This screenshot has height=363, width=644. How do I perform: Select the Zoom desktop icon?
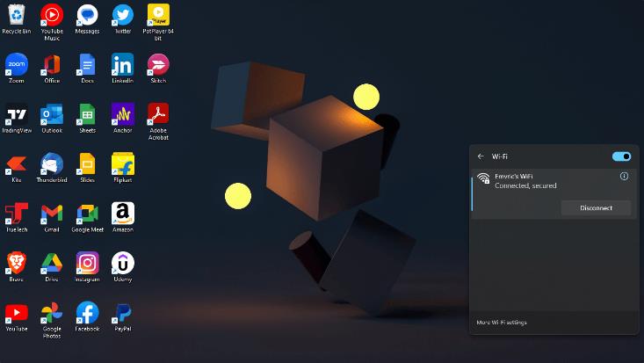pos(17,68)
